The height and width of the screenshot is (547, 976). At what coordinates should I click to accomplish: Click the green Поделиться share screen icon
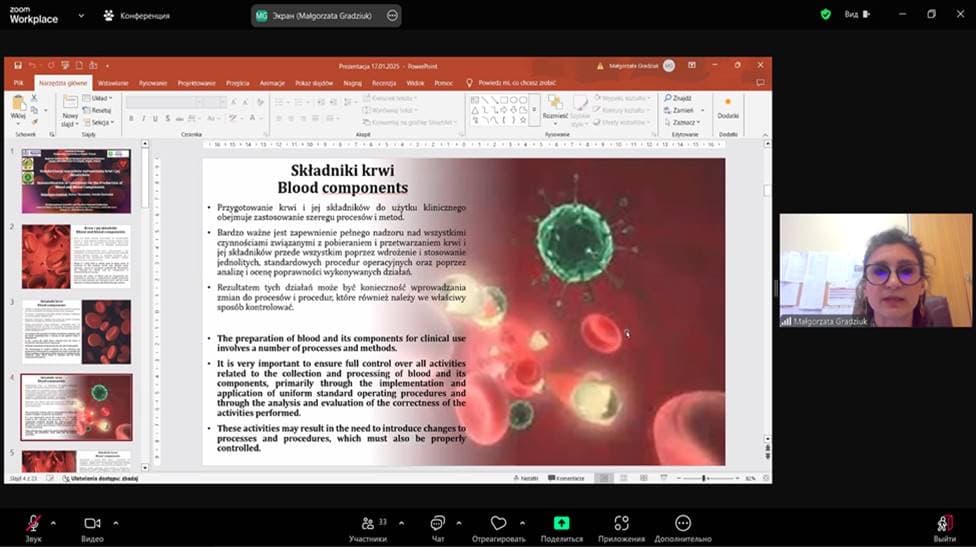[561, 523]
